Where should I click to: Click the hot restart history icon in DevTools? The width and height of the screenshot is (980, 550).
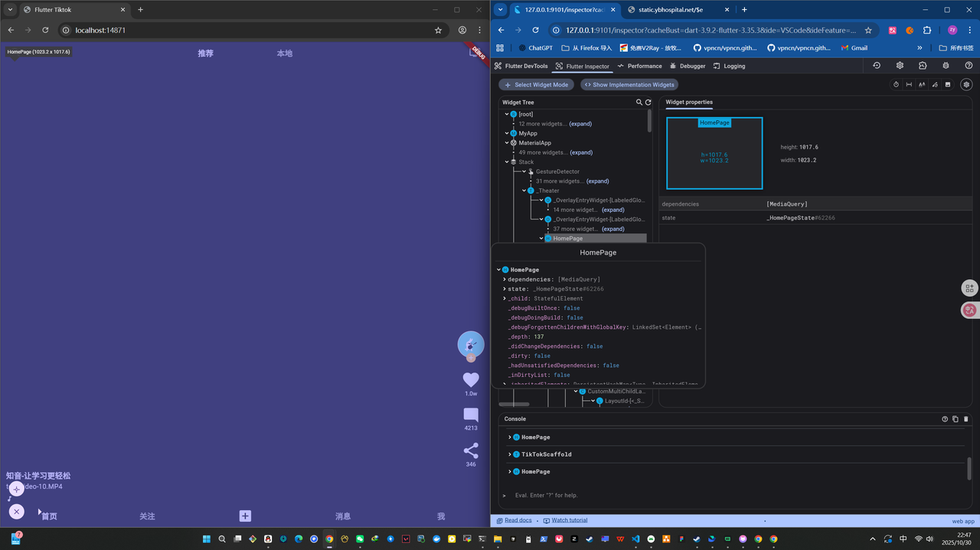click(x=877, y=66)
